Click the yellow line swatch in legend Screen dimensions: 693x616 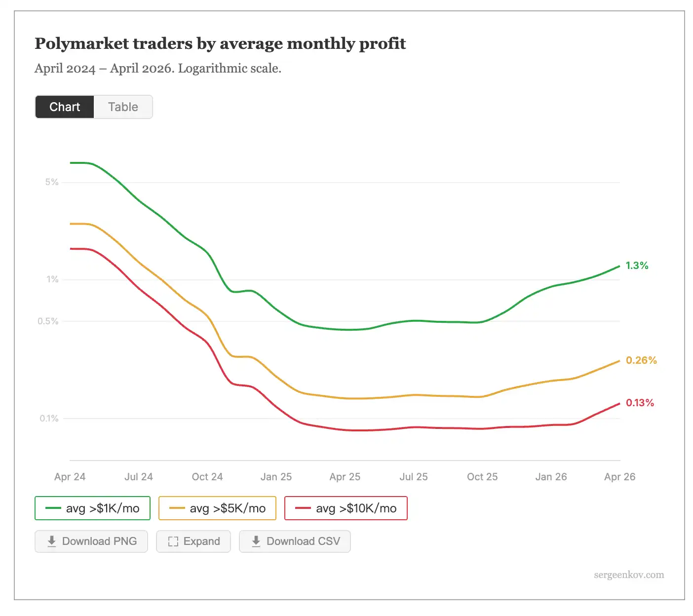click(177, 508)
